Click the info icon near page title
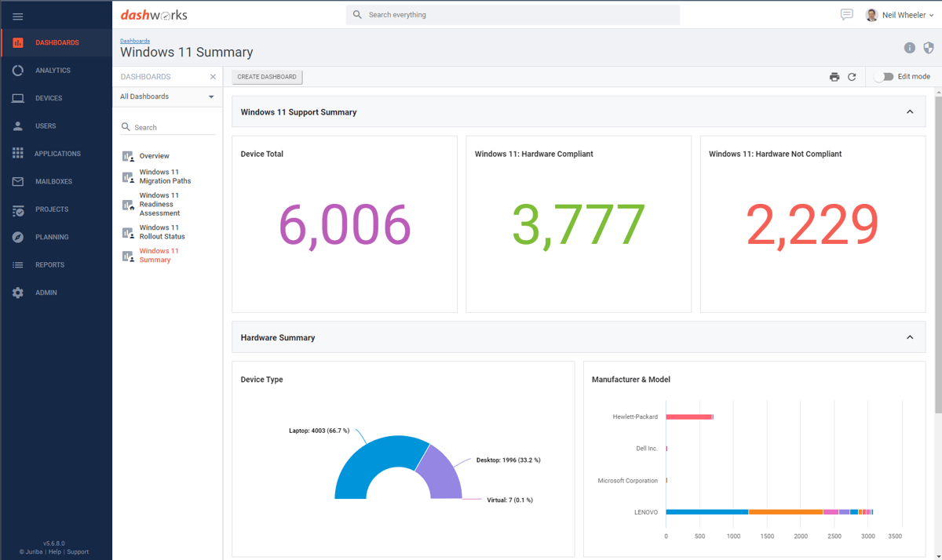 click(x=909, y=48)
